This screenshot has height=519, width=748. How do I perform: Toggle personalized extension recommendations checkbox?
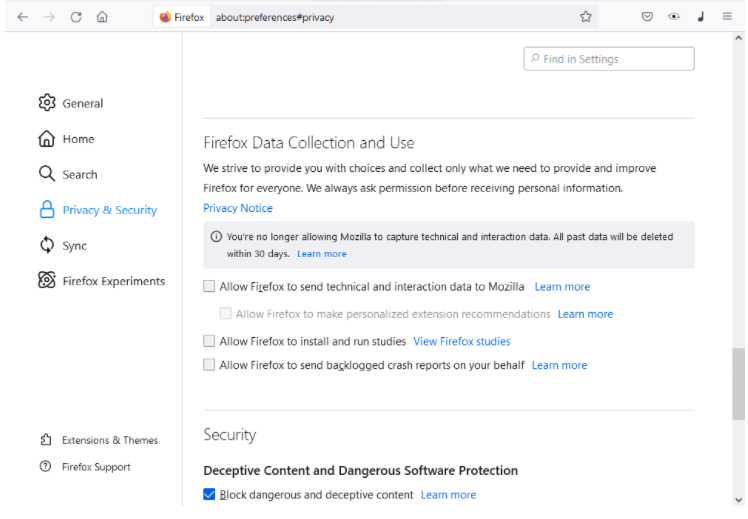[225, 313]
